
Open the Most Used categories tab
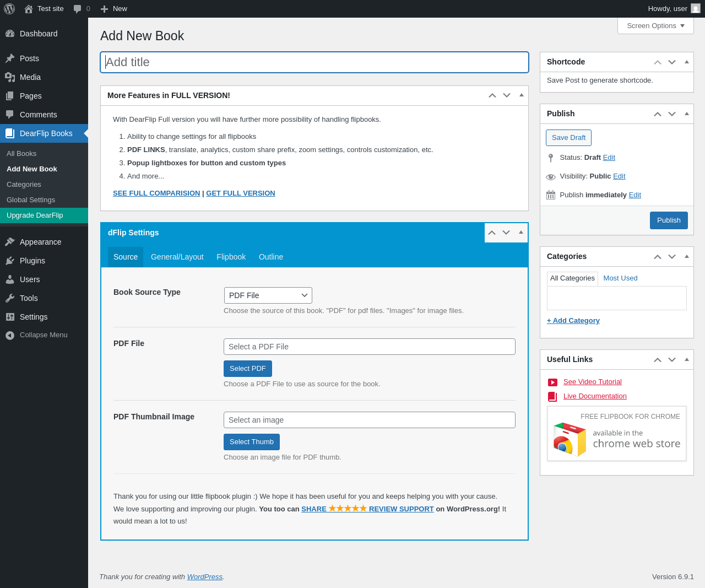(620, 278)
